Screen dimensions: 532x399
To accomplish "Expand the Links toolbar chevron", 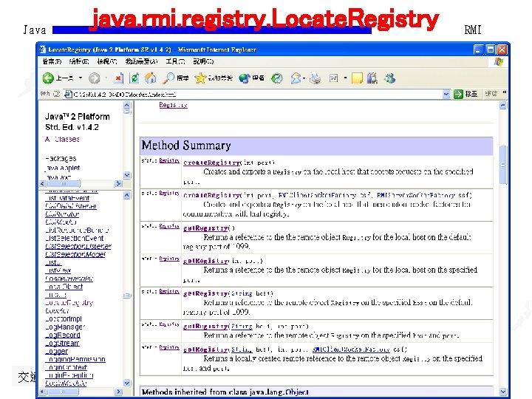I will click(x=505, y=92).
